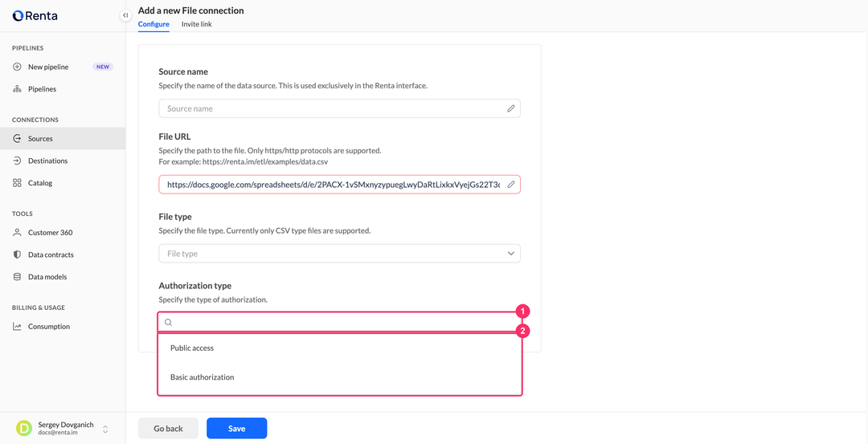Click the Go back button

point(168,429)
